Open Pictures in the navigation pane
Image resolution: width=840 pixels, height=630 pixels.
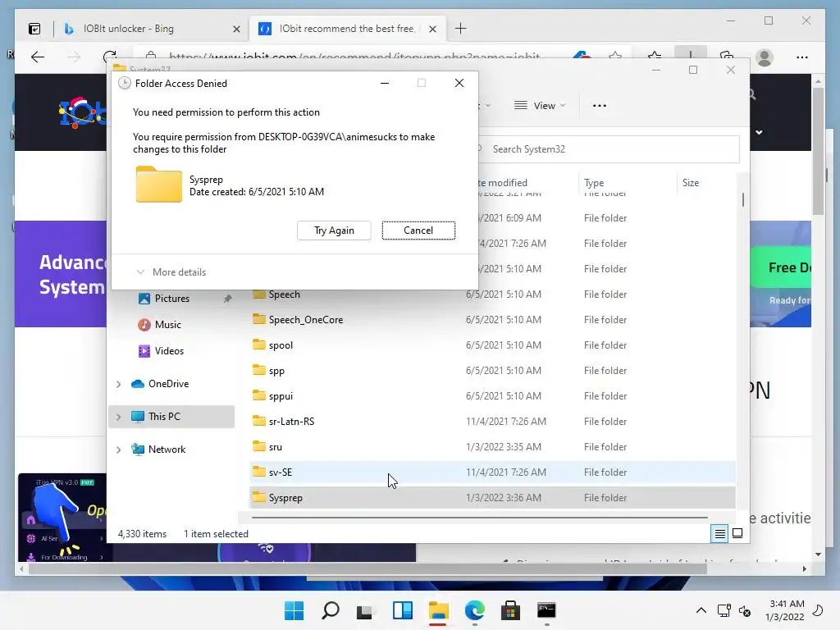click(x=172, y=299)
